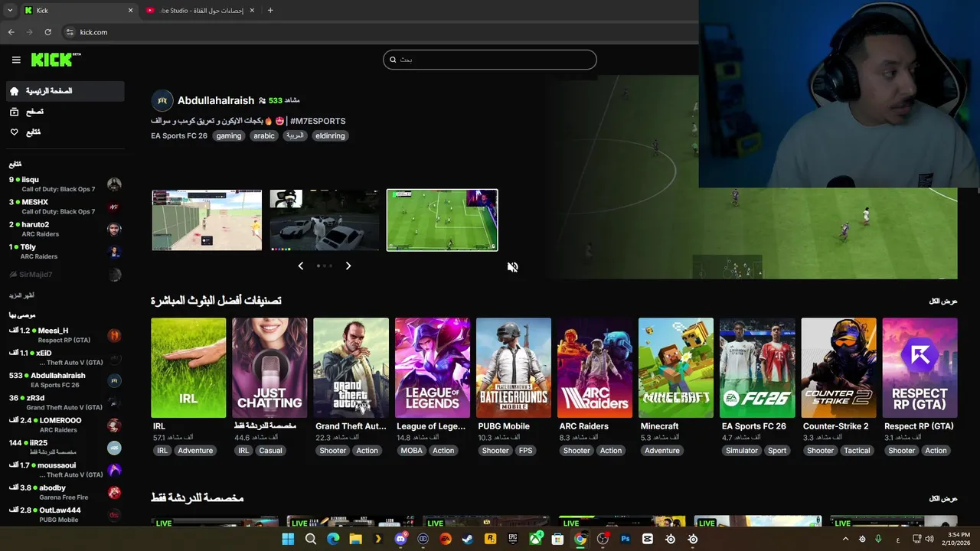This screenshot has width=980, height=551.
Task: Open Discord from the taskbar
Action: [400, 539]
